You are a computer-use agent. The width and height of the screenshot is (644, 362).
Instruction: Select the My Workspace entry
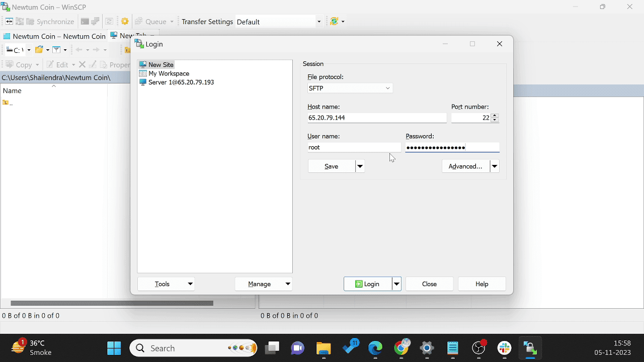tap(169, 73)
